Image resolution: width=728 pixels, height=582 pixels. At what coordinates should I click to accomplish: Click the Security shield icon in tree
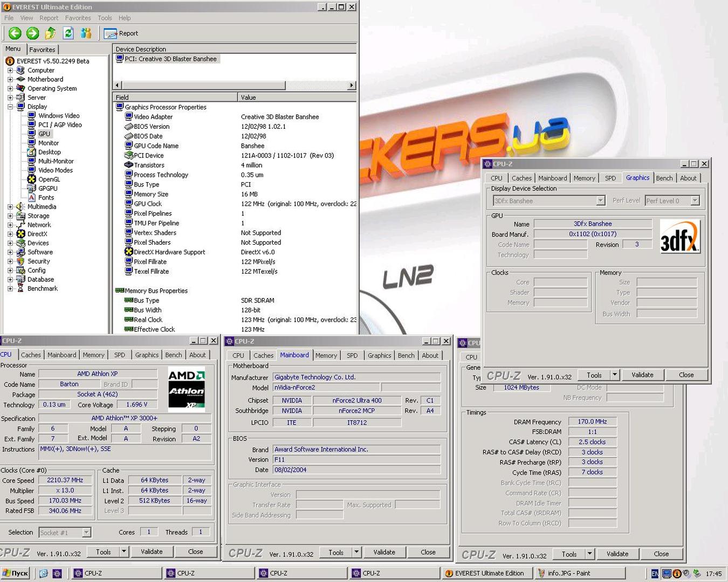(20, 261)
